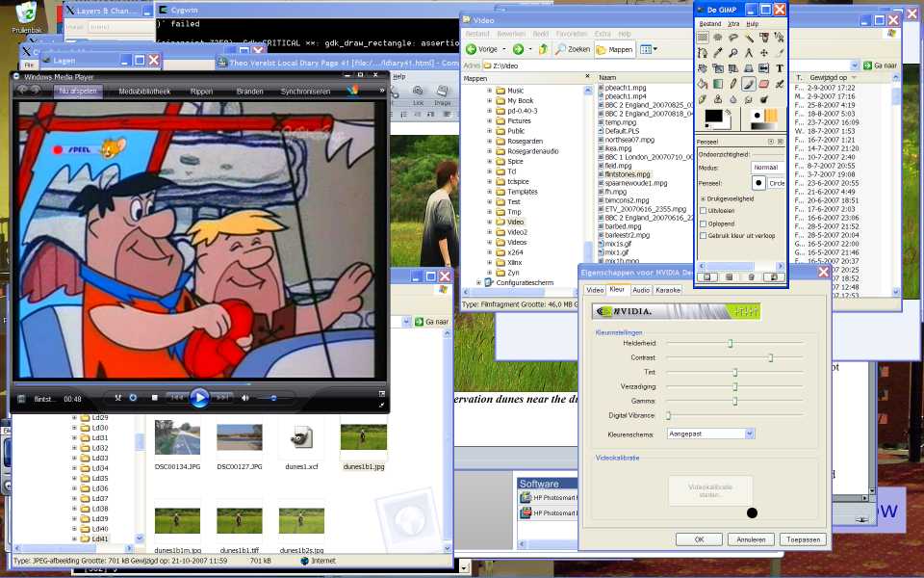Toggle repeat in Windows Media Player
Screen dimensions: 924x578
[133, 398]
